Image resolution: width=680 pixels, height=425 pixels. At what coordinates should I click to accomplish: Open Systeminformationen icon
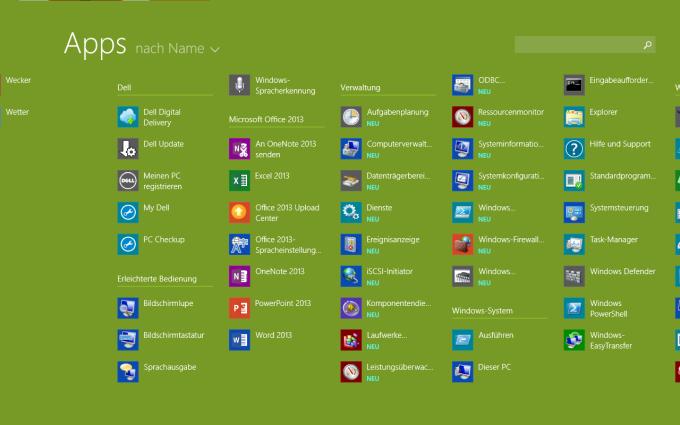pos(462,149)
